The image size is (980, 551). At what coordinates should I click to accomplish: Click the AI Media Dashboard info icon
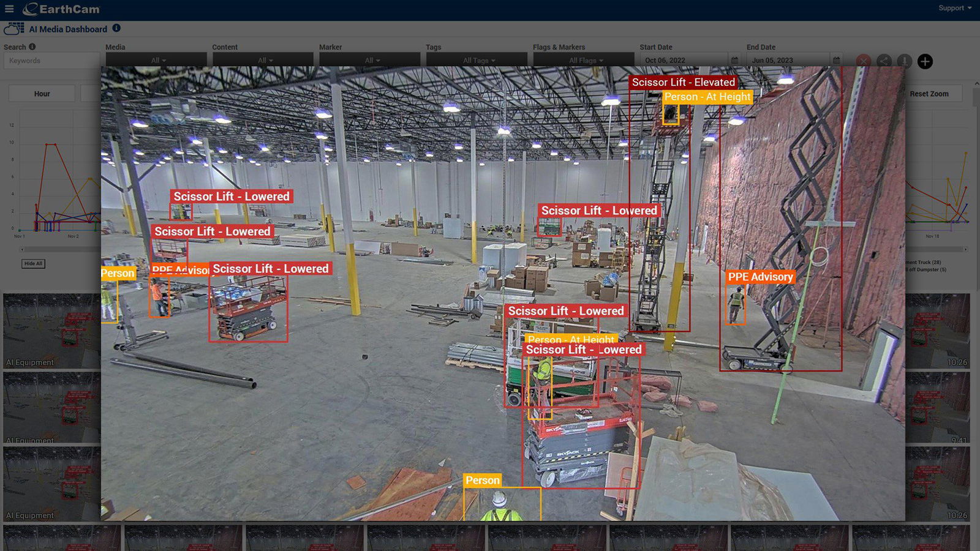pyautogui.click(x=116, y=28)
